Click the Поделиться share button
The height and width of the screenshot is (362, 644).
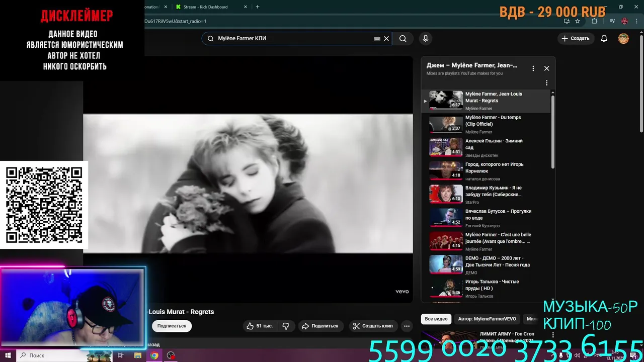[320, 326]
